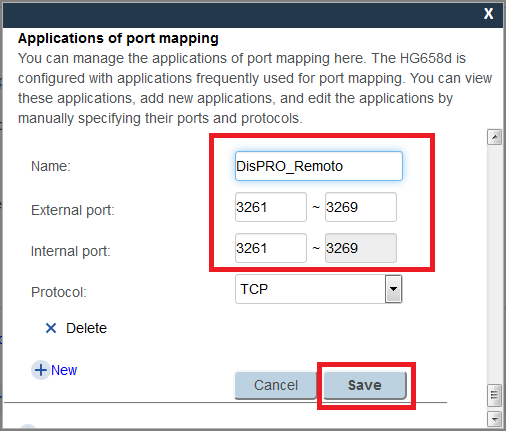
Task: Click the External port start field
Action: [271, 207]
